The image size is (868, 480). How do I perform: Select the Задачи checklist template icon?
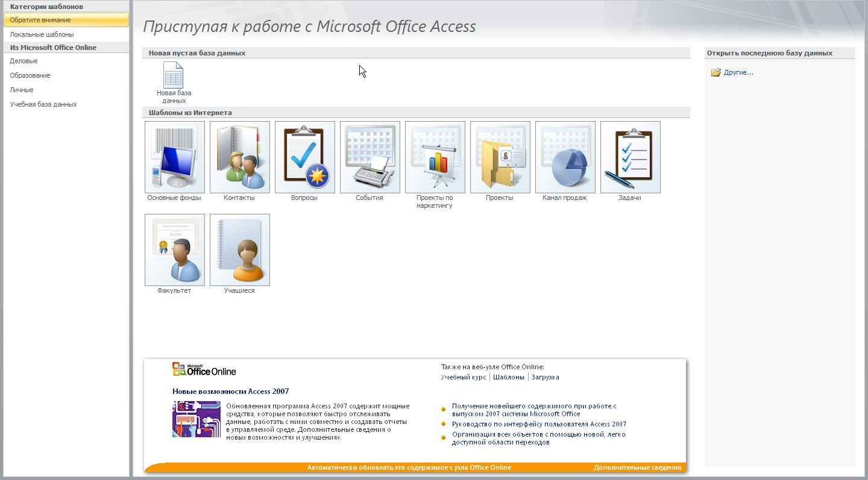[x=631, y=157]
